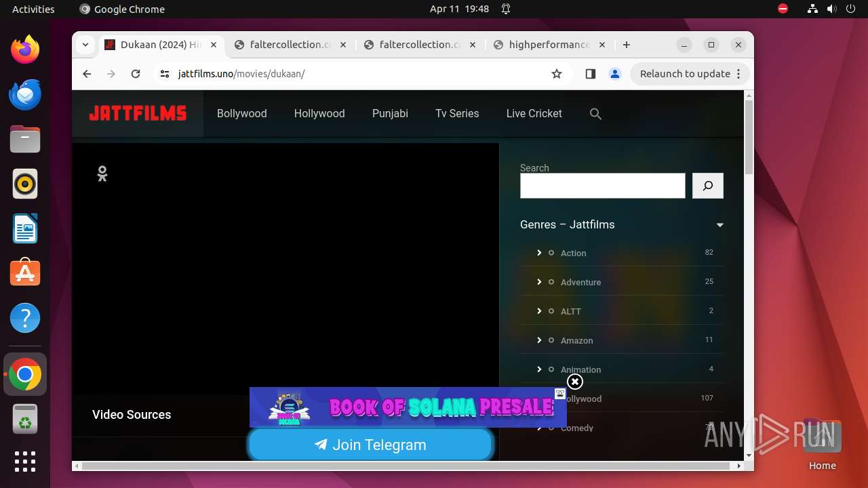Expand the Animation genre chevron

pos(539,369)
